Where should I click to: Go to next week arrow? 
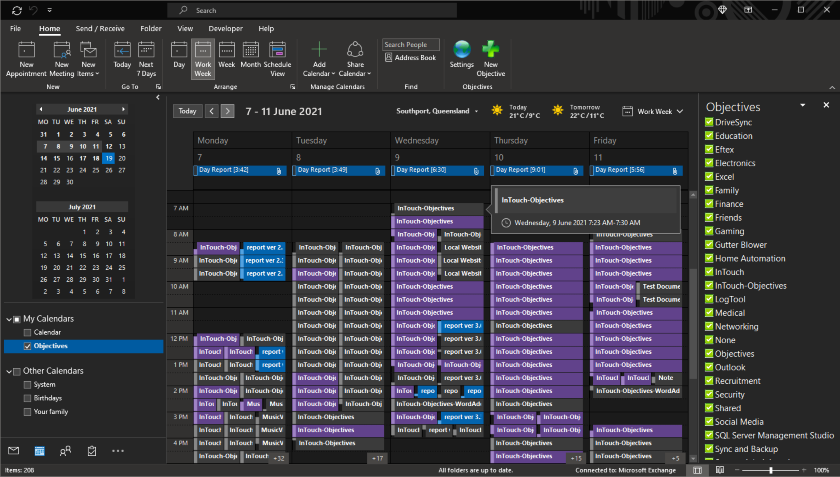pos(228,111)
